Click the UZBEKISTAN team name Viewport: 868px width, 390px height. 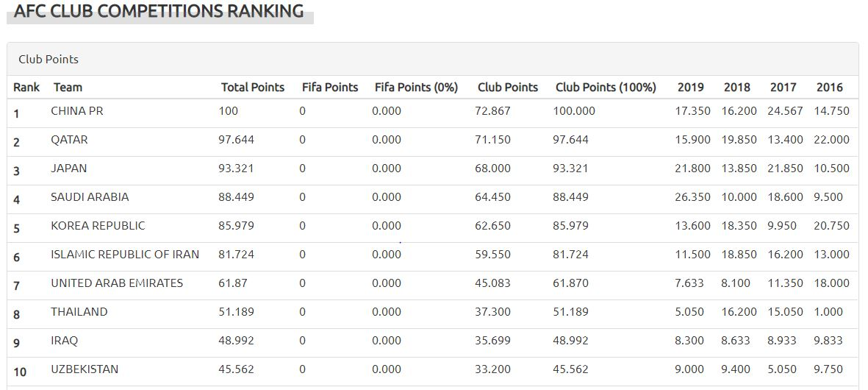pos(85,369)
